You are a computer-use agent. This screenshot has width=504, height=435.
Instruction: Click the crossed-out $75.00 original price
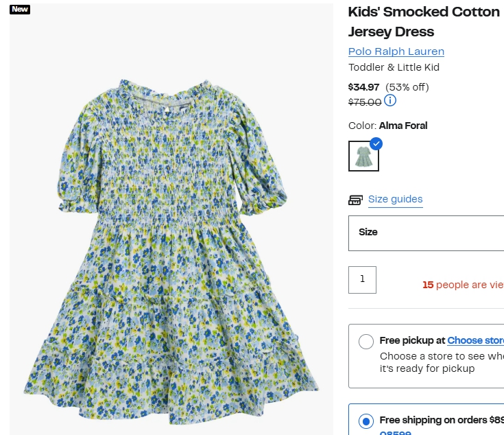365,102
